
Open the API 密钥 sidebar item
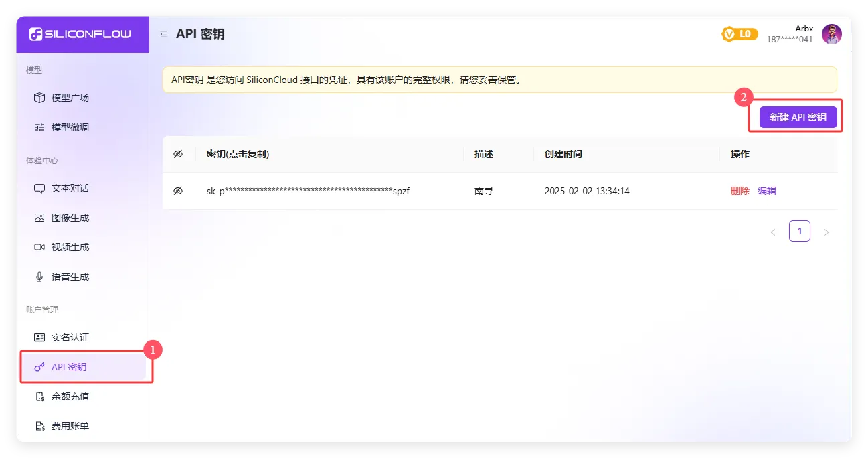(69, 367)
